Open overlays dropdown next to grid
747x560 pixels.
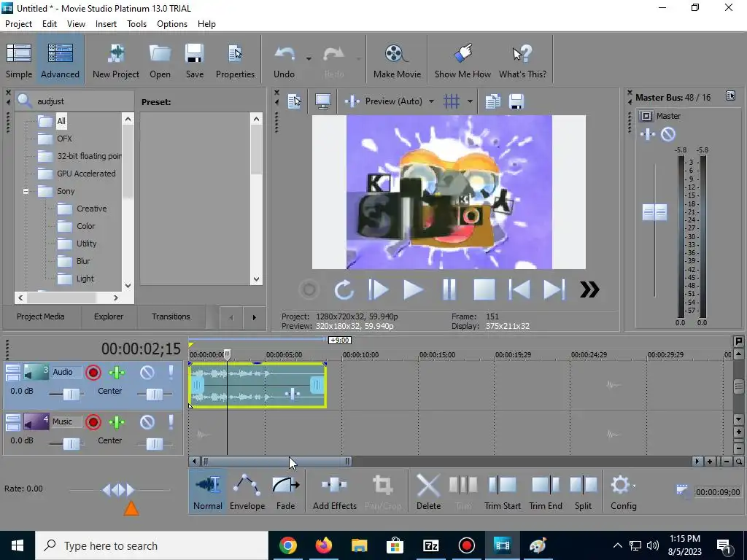coord(470,101)
